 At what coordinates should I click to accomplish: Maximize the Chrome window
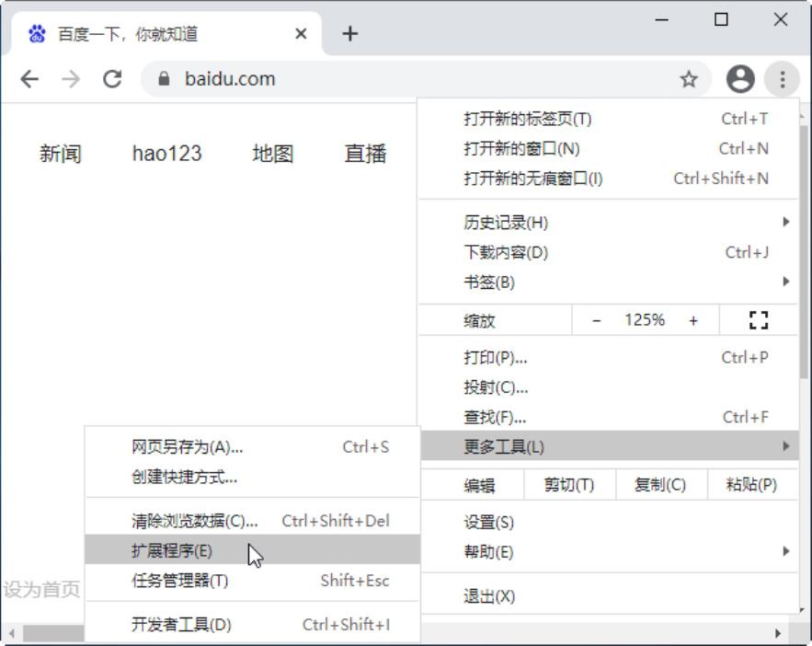pos(721,19)
